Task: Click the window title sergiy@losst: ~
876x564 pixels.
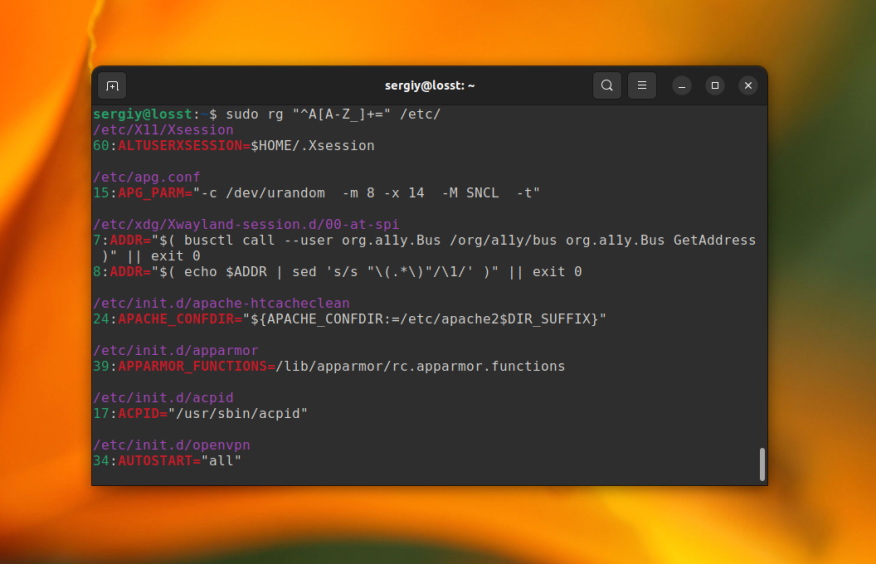Action: [429, 86]
